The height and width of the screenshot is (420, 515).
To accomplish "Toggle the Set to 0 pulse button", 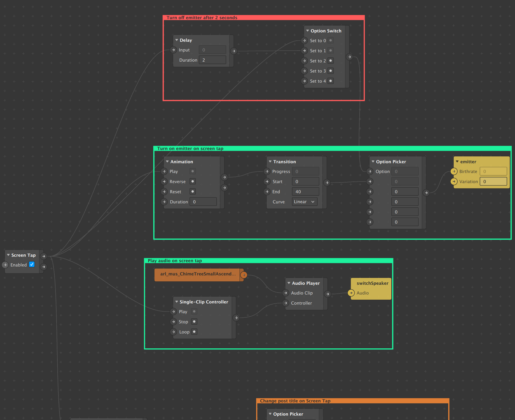I will [x=330, y=40].
